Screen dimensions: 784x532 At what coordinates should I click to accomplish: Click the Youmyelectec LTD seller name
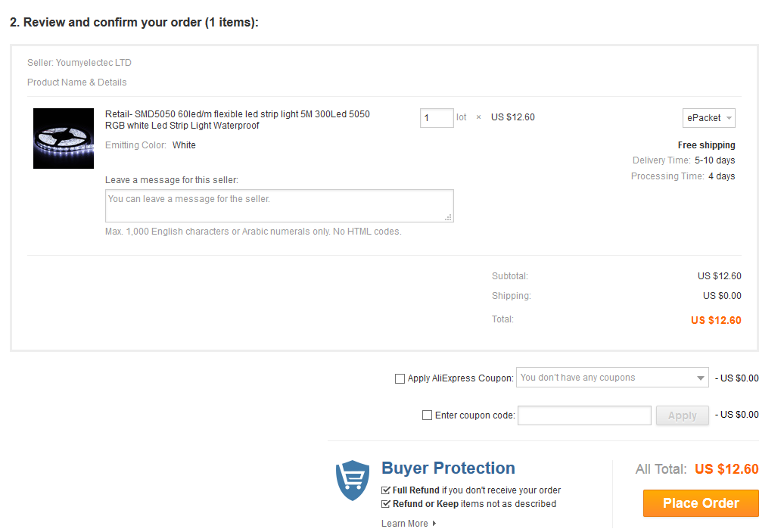(x=94, y=63)
